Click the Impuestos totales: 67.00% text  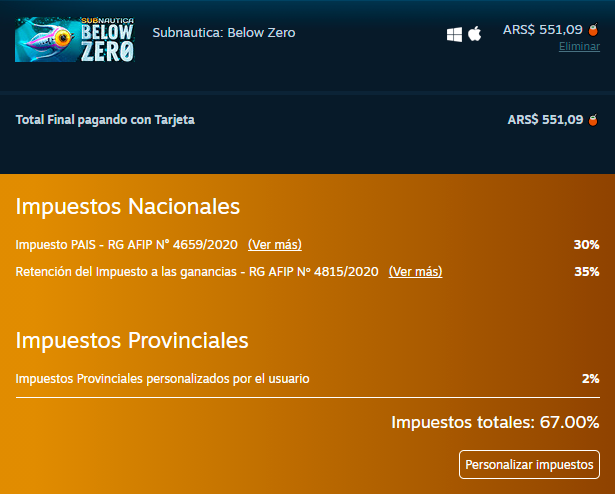495,422
